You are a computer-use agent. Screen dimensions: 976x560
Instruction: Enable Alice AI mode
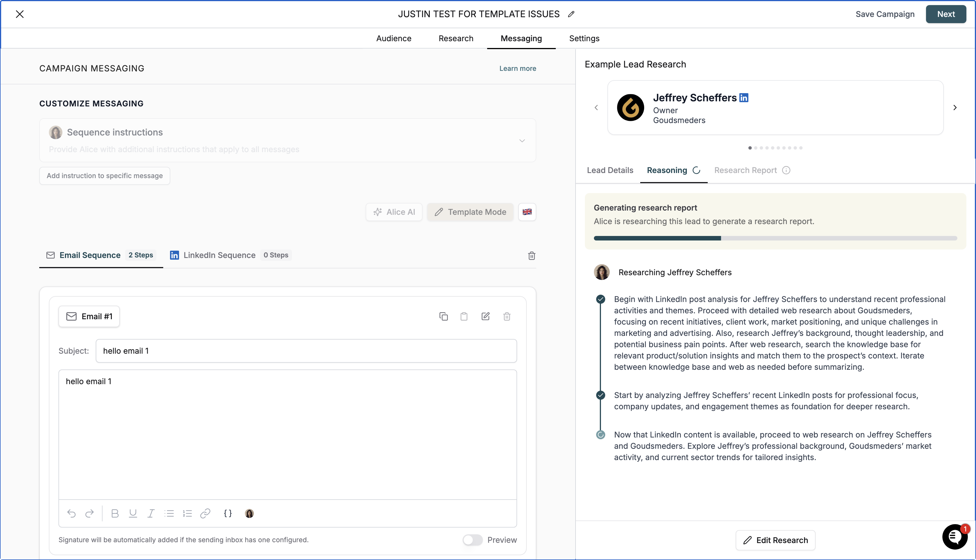(x=394, y=211)
